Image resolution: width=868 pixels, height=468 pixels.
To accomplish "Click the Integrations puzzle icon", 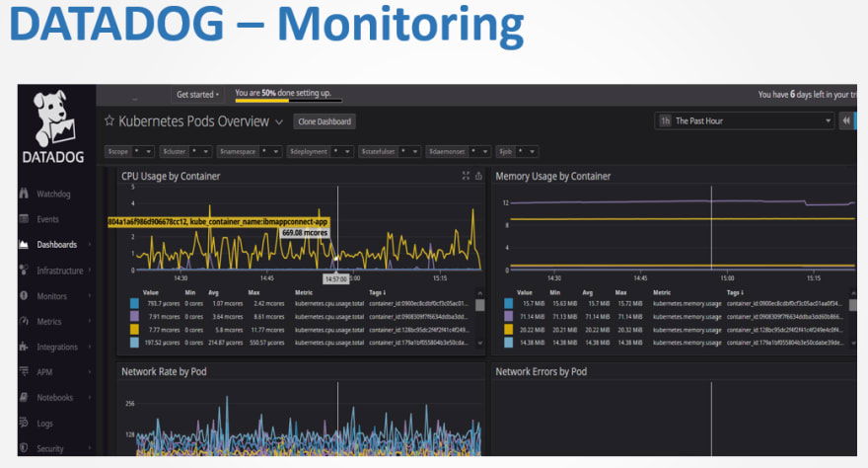I will (24, 347).
